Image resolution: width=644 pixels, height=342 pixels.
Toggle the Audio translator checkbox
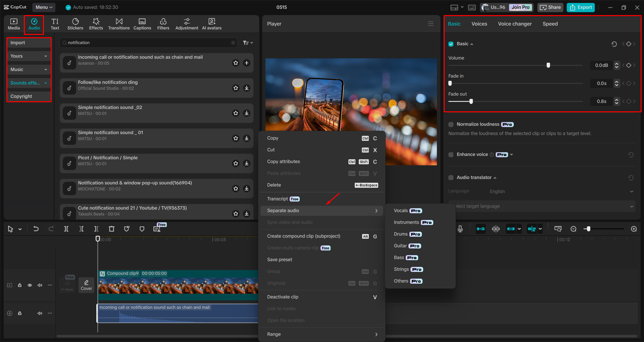click(451, 177)
